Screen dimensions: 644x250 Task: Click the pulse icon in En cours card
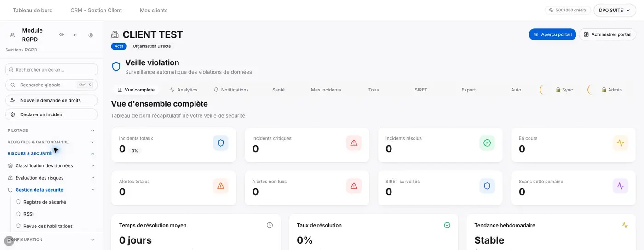[x=621, y=143]
